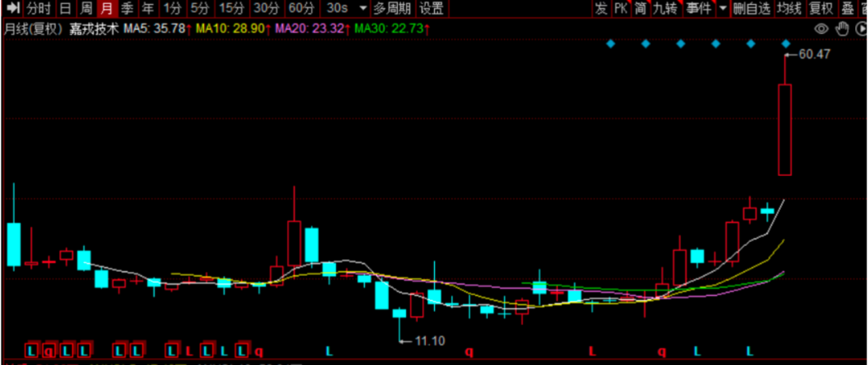Toggle the eye visibility icon
This screenshot has width=868, height=365.
(x=821, y=29)
